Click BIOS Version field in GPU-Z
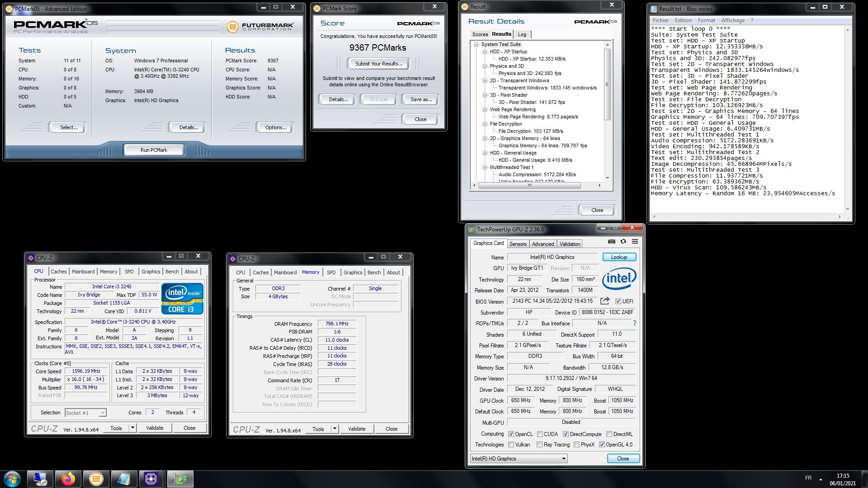The height and width of the screenshot is (488, 868). click(x=552, y=301)
